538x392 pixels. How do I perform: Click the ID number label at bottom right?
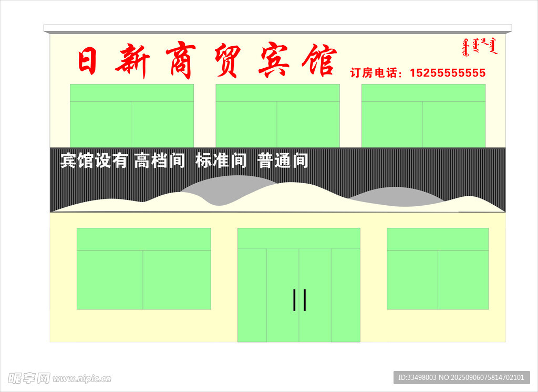[461, 377]
